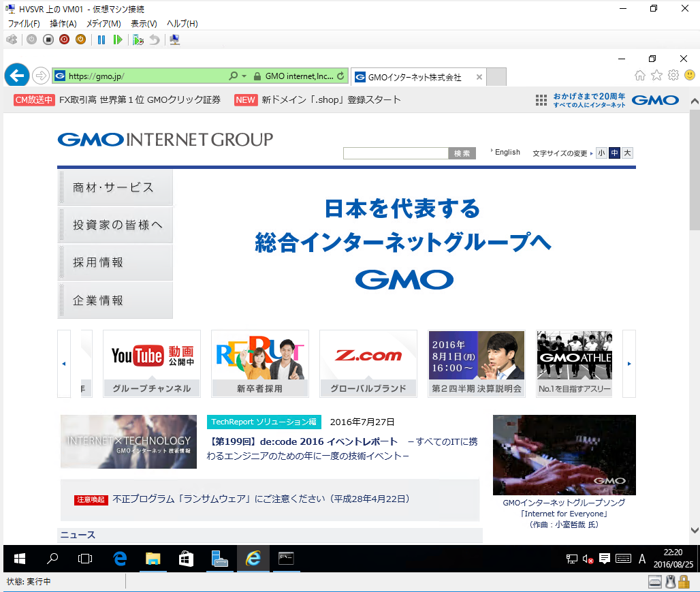Set font size to 大
Screen dimensions: 700x592
click(x=627, y=153)
